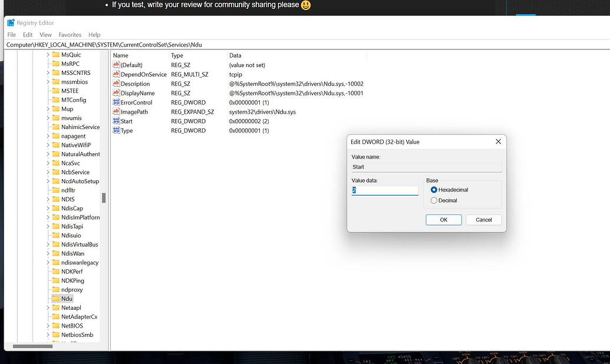The image size is (610, 364).
Task: Select the Decimal base option
Action: pyautogui.click(x=434, y=200)
